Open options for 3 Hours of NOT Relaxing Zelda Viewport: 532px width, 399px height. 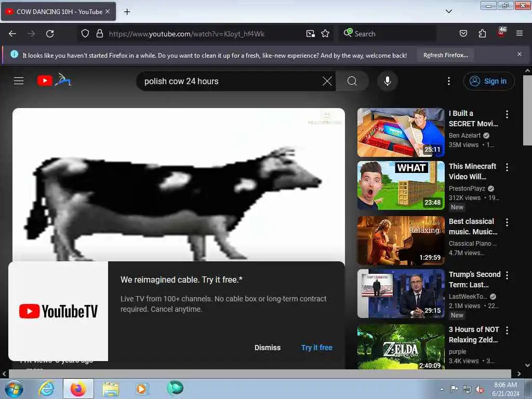[507, 330]
